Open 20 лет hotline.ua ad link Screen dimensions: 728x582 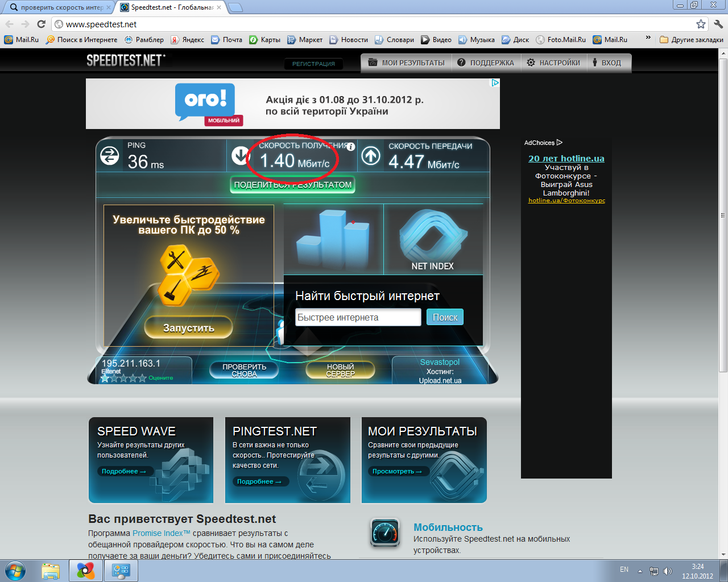coord(566,159)
